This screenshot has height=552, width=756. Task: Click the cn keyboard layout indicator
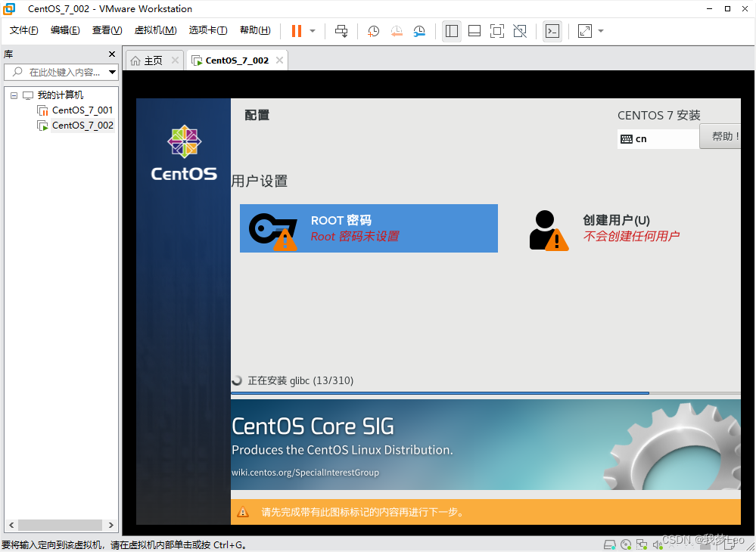point(658,139)
